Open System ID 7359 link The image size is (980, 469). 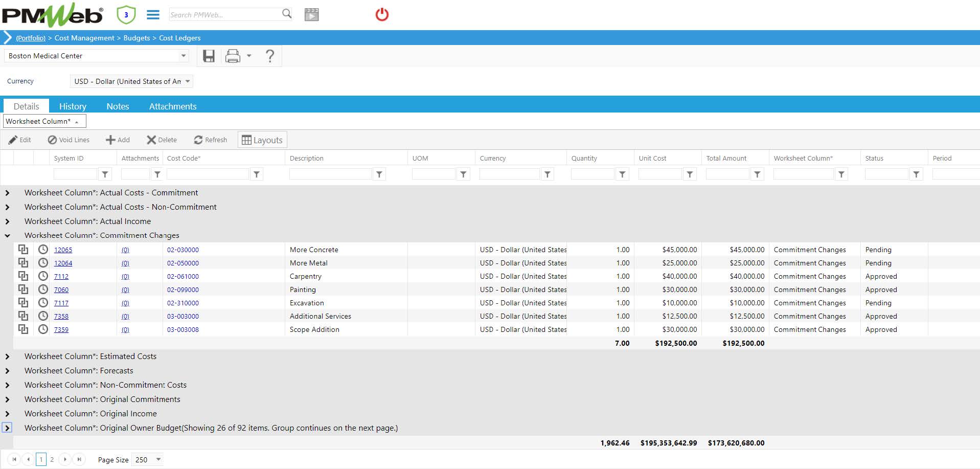tap(61, 329)
